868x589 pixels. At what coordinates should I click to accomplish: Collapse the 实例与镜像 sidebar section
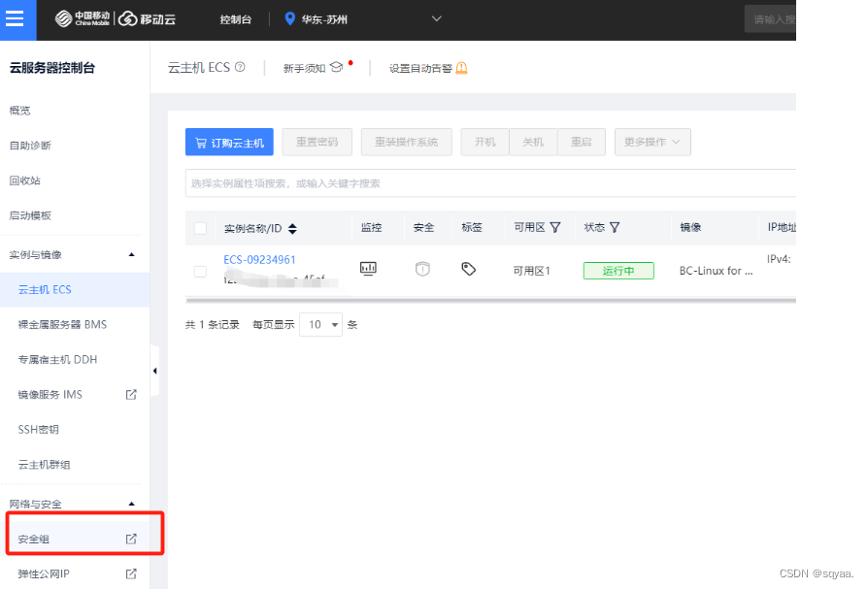point(132,254)
